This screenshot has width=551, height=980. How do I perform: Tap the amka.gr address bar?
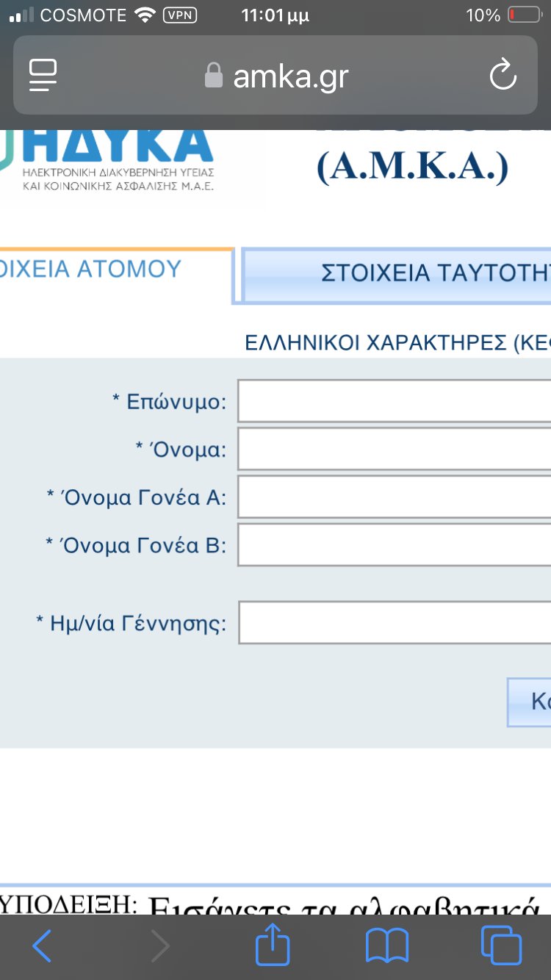[x=290, y=76]
